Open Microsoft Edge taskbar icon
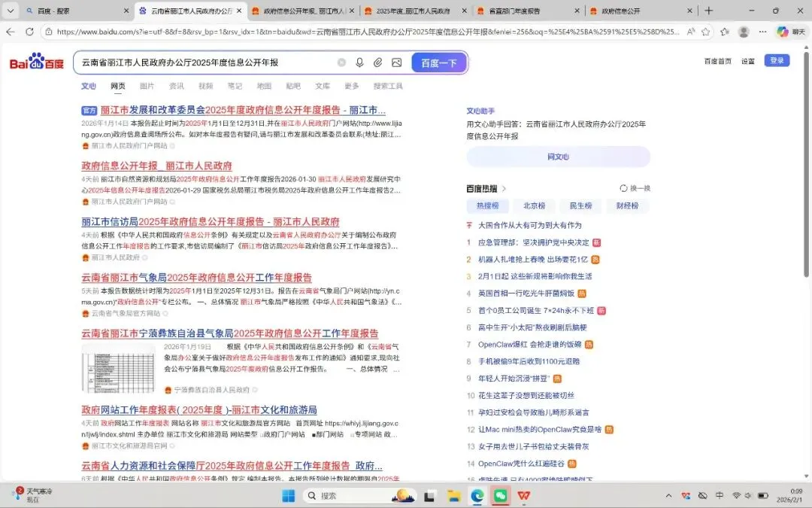Image resolution: width=812 pixels, height=508 pixels. pyautogui.click(x=477, y=496)
